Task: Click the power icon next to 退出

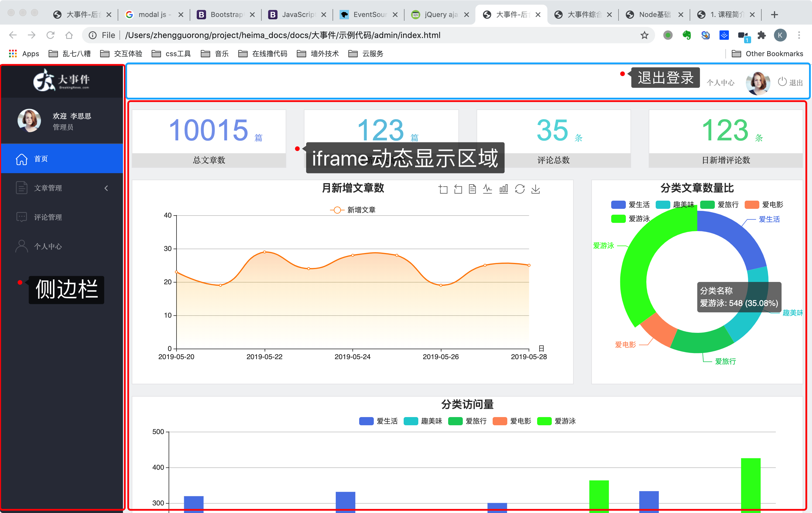Action: 782,82
